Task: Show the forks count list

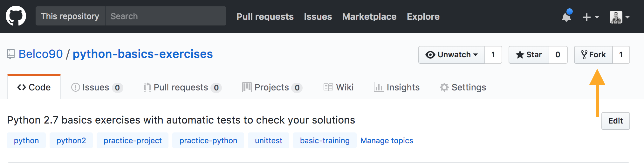Action: pyautogui.click(x=621, y=55)
